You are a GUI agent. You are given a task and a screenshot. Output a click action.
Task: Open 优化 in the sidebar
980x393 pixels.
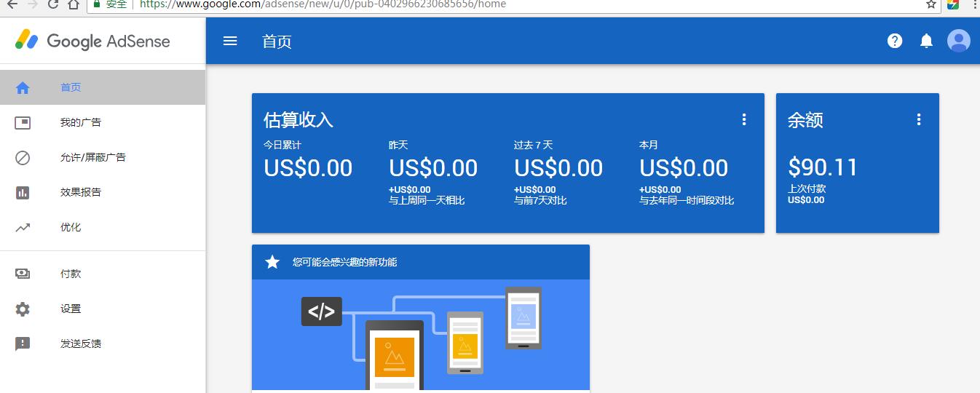tap(103, 227)
